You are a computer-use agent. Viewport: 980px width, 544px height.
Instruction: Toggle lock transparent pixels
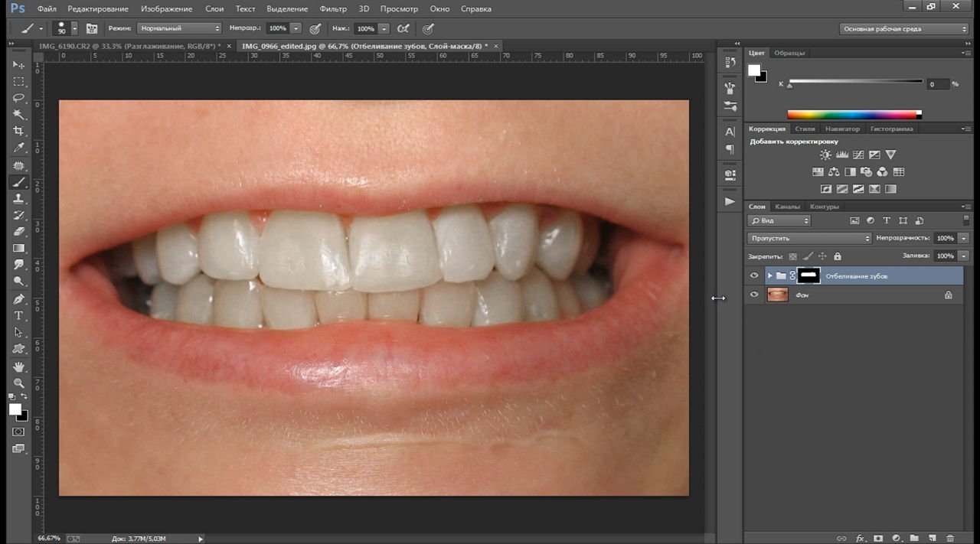792,256
